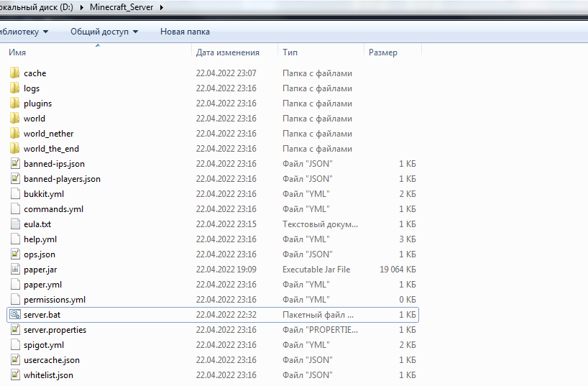Select the cache folder icon
Image resolution: width=588 pixels, height=386 pixels.
click(14, 73)
